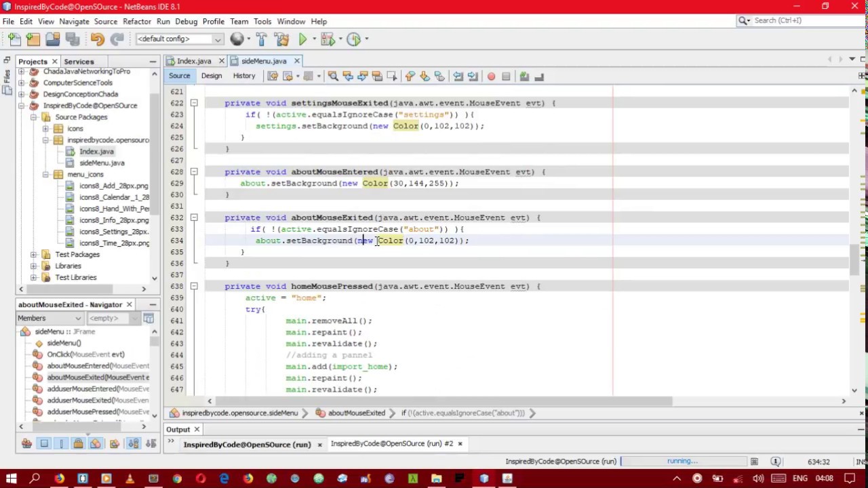Image resolution: width=868 pixels, height=488 pixels.
Task: Open the Debug menu
Action: [x=186, y=21]
